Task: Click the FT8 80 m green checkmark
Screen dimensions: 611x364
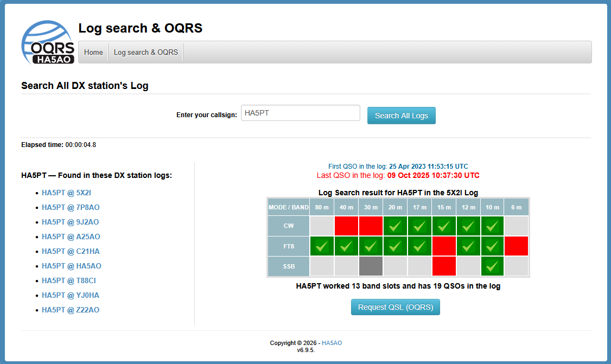Action: [321, 246]
